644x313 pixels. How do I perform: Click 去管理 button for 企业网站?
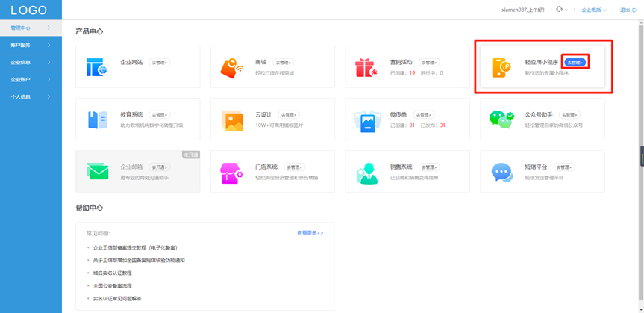160,63
